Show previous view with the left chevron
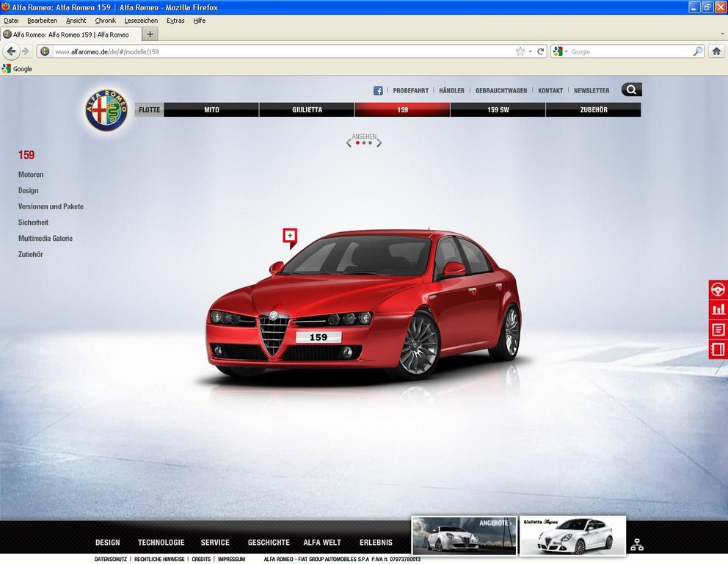This screenshot has width=728, height=564. click(x=349, y=143)
